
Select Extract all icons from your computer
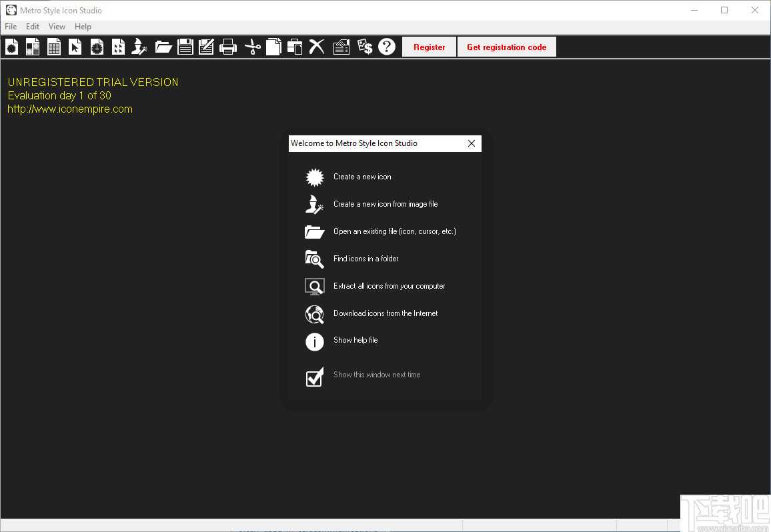pos(390,286)
